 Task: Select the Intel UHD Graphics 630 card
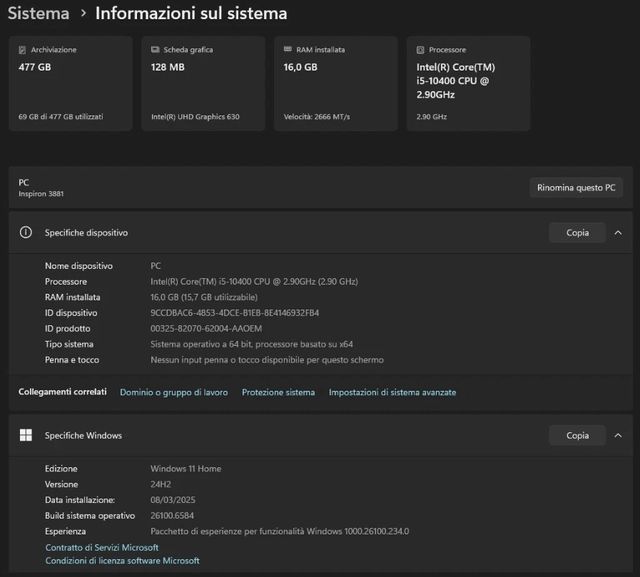pos(203,84)
